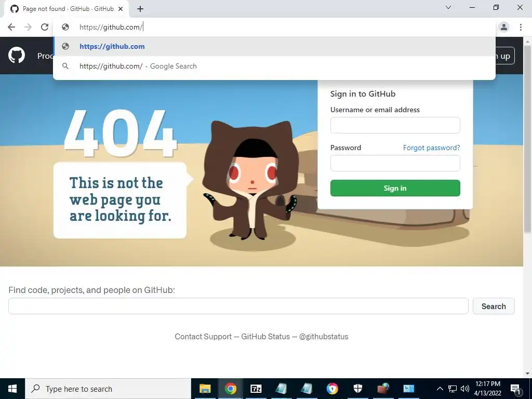
Task: Focus the Password field
Action: 395,163
